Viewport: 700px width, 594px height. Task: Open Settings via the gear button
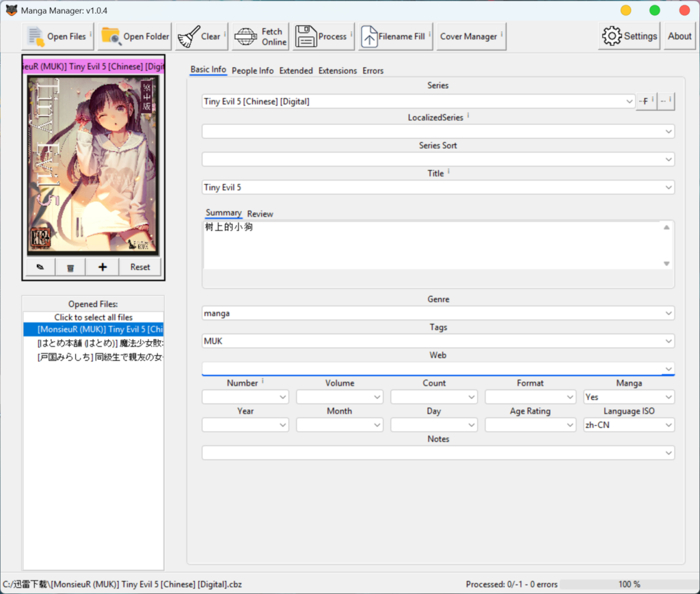point(629,36)
